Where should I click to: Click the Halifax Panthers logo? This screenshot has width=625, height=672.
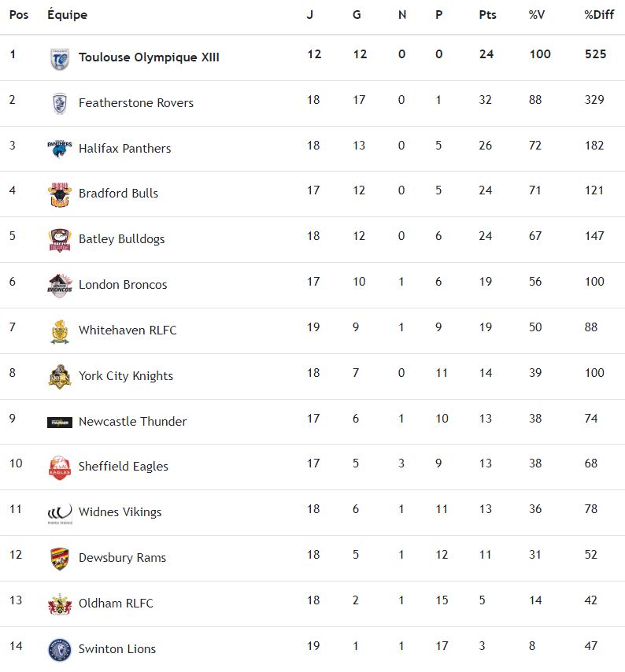(x=60, y=149)
